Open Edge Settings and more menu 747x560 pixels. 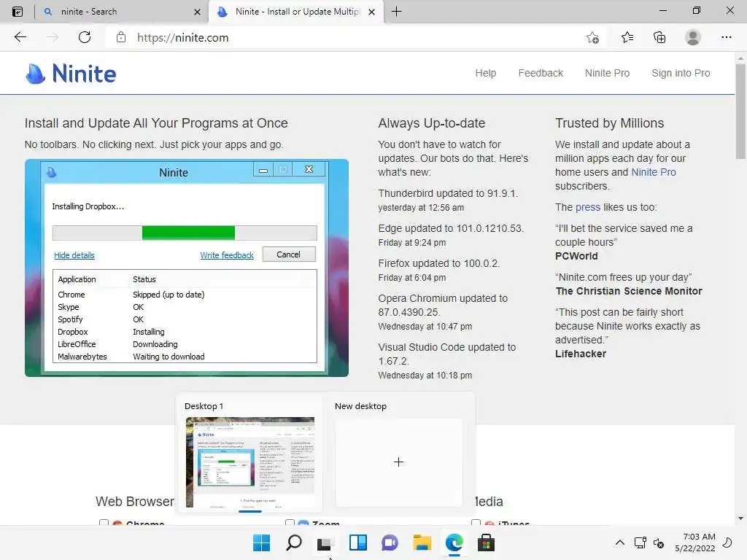(x=726, y=37)
